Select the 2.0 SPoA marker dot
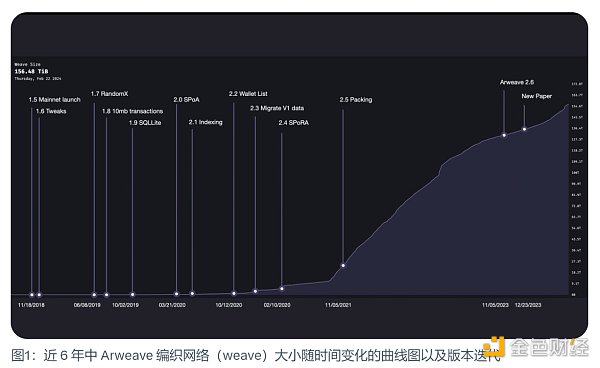Image resolution: width=600 pixels, height=368 pixels. click(x=176, y=294)
